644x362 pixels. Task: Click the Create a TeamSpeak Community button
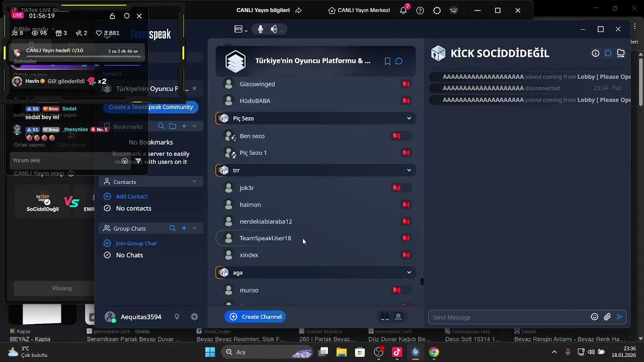[151, 107]
